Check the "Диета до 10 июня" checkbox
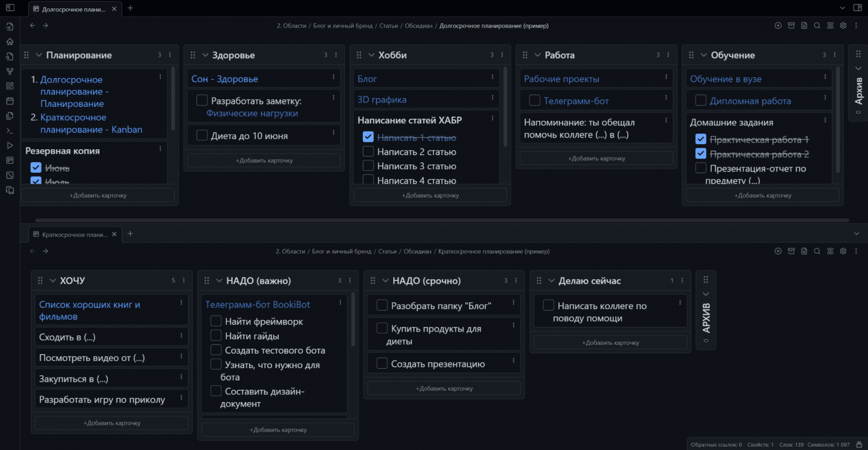Screen dimensions: 868x450 click(202, 136)
